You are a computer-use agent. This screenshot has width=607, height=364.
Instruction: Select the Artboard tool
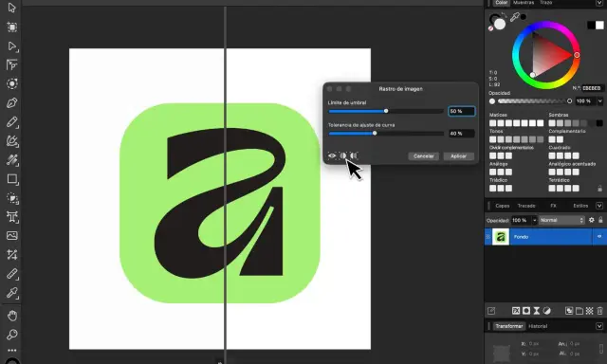11,27
